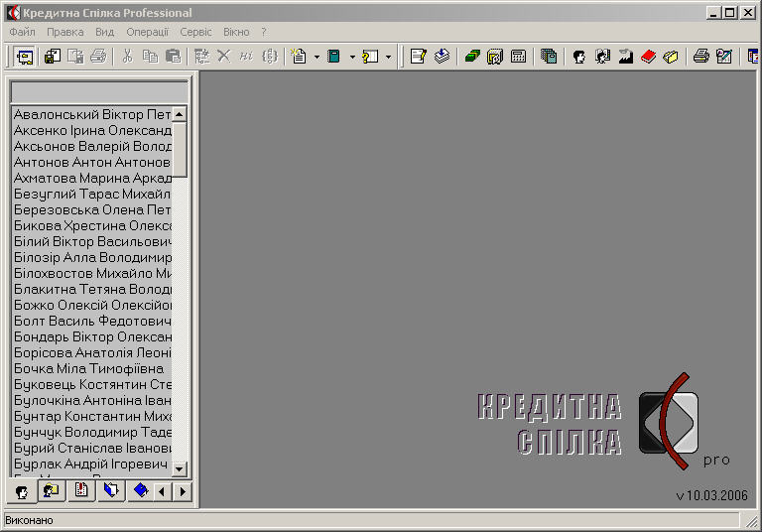
Task: Open the Сервіс menu
Action: click(x=195, y=32)
